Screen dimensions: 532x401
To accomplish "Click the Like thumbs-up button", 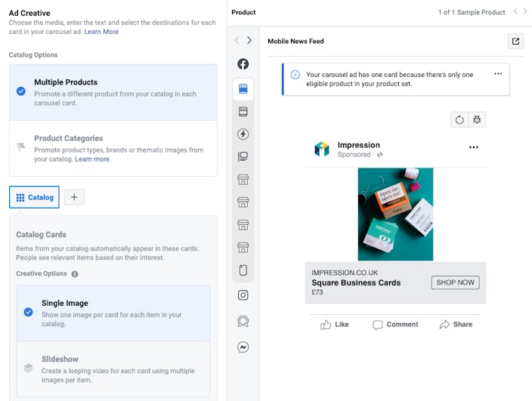I will [335, 325].
